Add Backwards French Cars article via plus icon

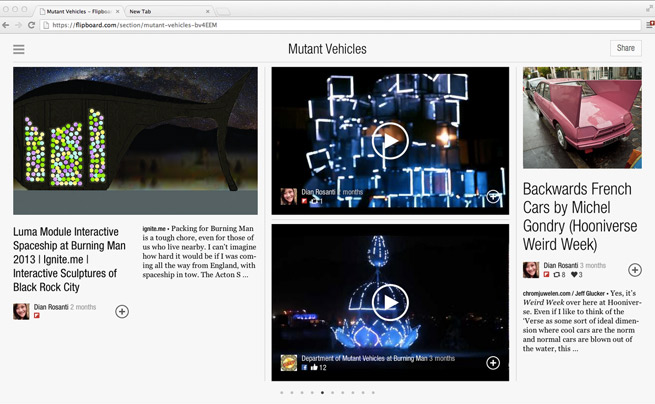click(635, 270)
